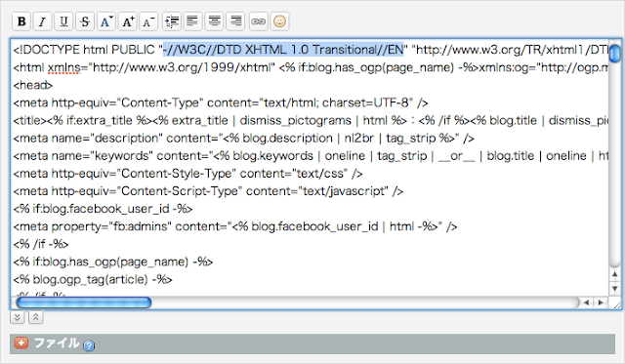Expand the ファイル section with plus icon

pyautogui.click(x=21, y=343)
